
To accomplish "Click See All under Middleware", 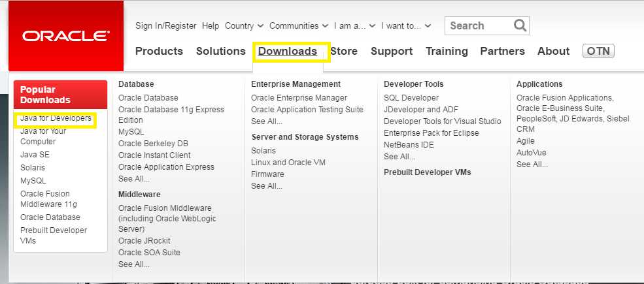I will (x=134, y=264).
